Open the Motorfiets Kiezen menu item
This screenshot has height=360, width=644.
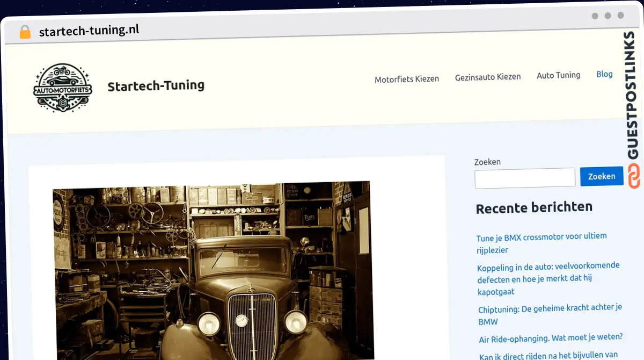pos(406,78)
